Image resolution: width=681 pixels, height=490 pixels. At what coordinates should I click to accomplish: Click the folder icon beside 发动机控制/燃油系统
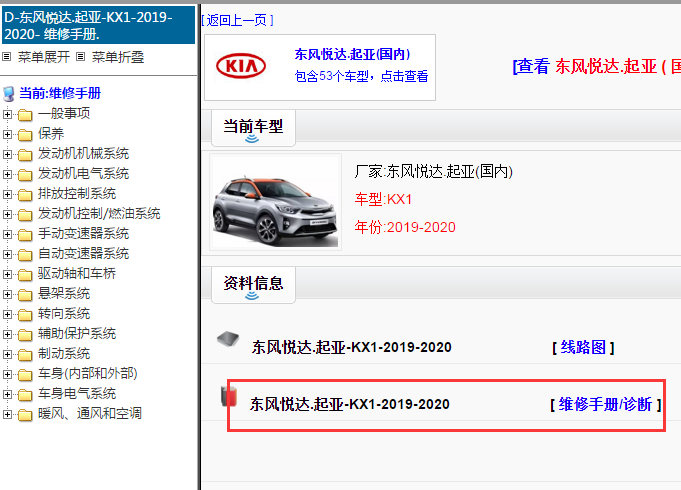tap(25, 215)
